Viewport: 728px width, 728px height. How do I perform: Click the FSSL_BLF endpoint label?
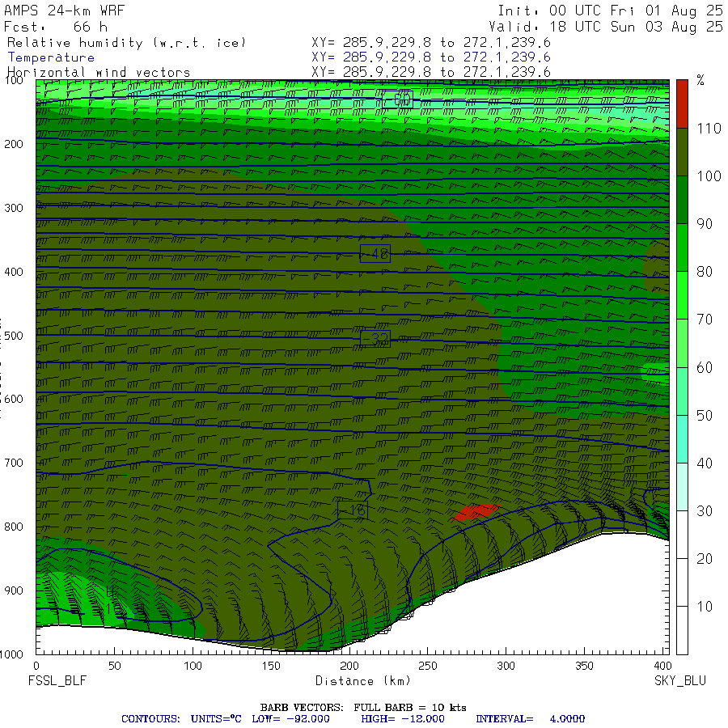pos(57,681)
